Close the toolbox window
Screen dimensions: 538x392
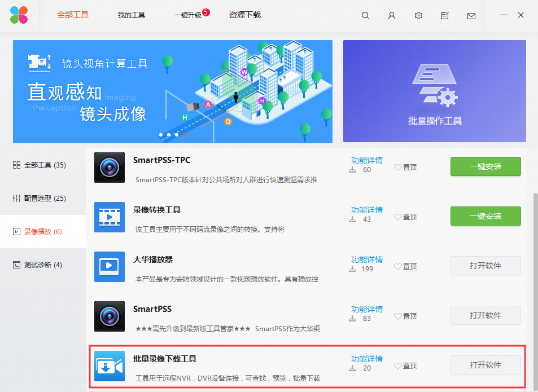click(x=521, y=15)
